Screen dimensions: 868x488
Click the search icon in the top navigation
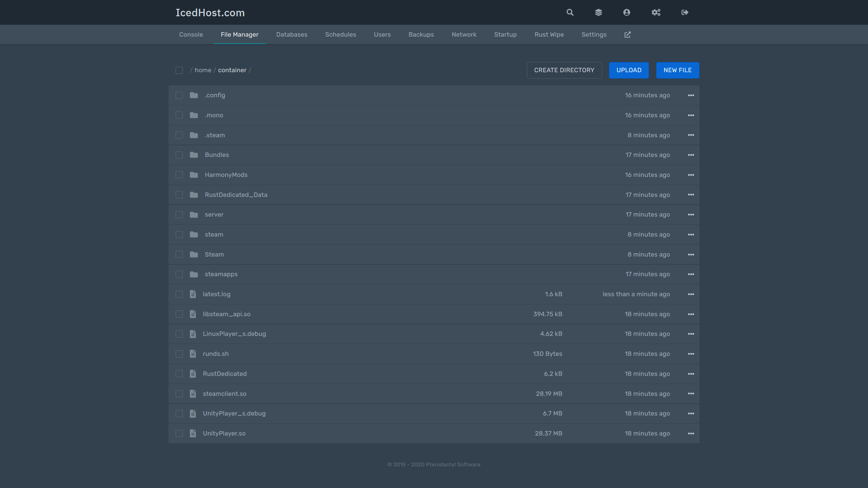pos(569,12)
